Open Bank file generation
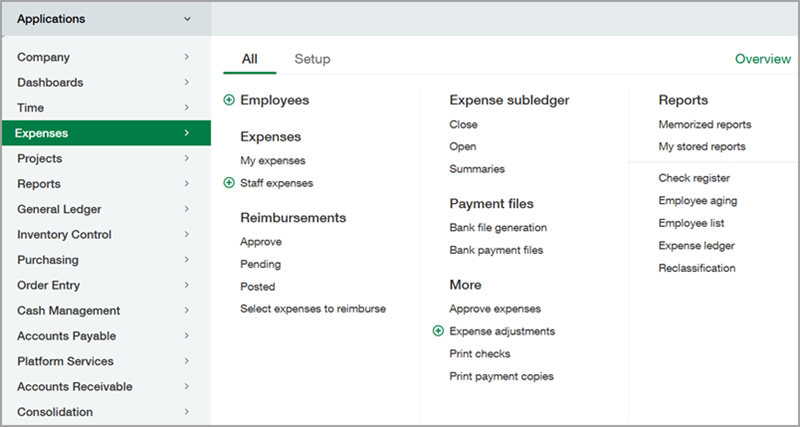 pyautogui.click(x=498, y=228)
